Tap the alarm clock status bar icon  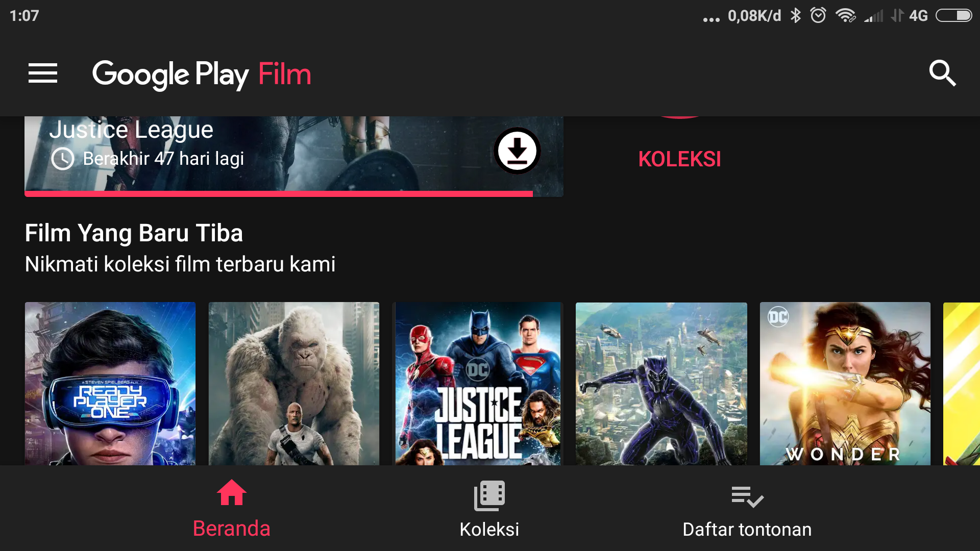[818, 15]
